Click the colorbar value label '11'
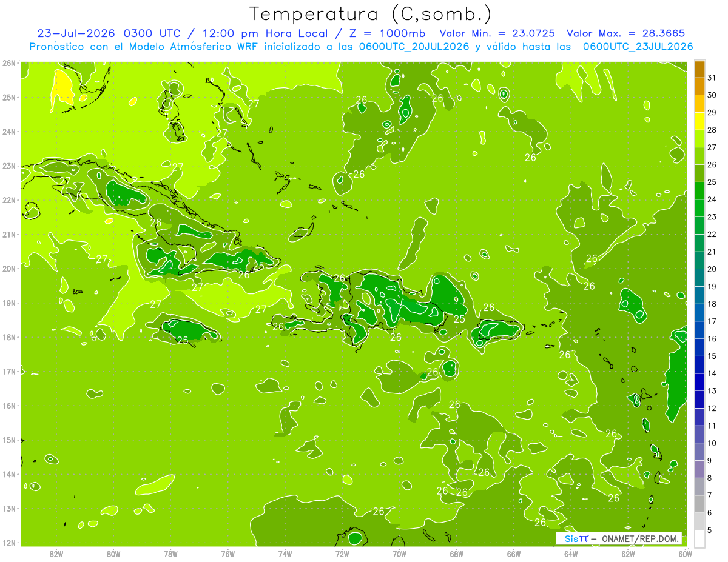 (712, 426)
